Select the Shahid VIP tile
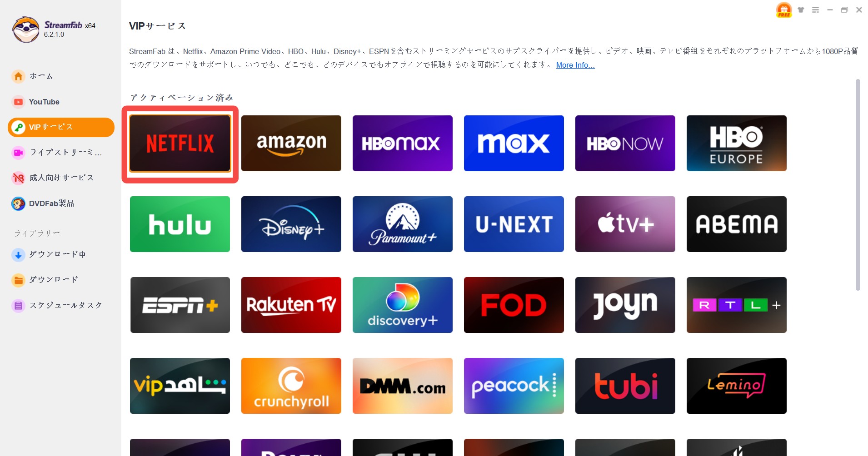This screenshot has width=868, height=456. [180, 386]
